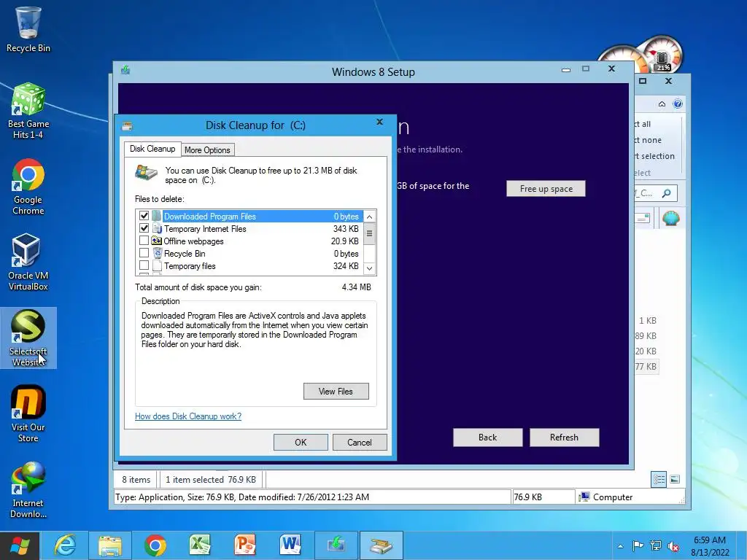Click Select none in Explorer ribbon
Screen dimensions: 747x560
648,140
